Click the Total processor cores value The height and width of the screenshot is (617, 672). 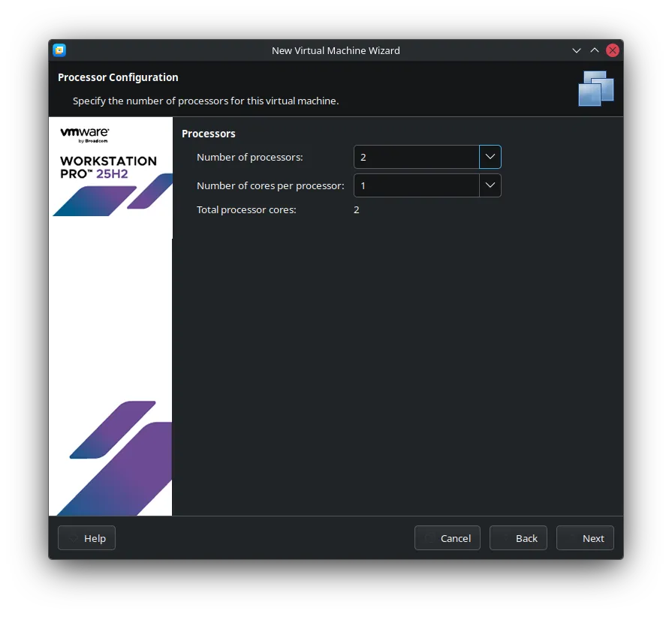tap(357, 209)
